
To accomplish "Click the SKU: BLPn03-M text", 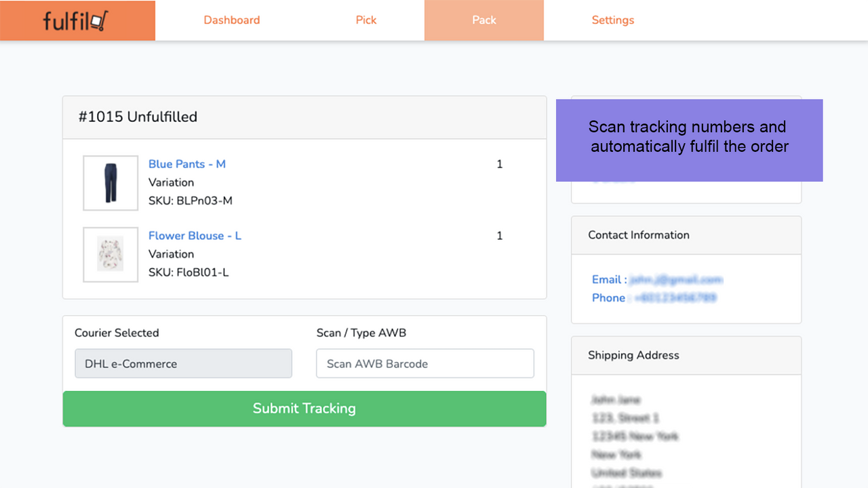I will [x=191, y=201].
